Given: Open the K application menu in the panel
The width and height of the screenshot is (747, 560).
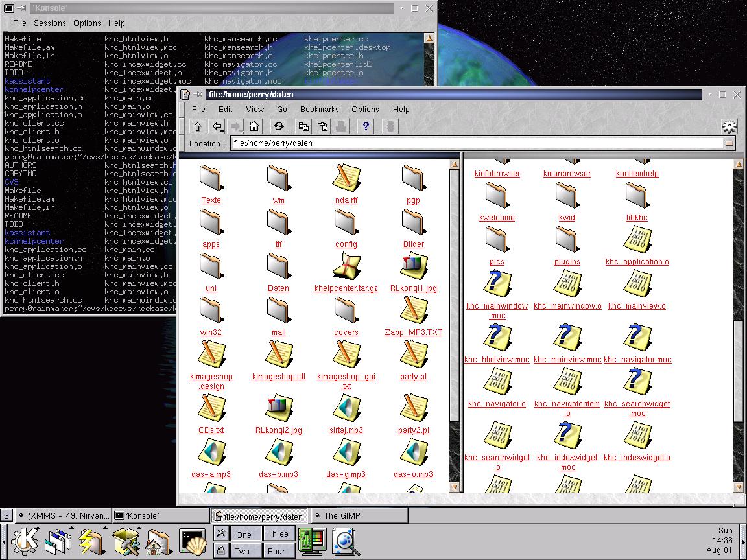Looking at the screenshot, I should (25, 541).
